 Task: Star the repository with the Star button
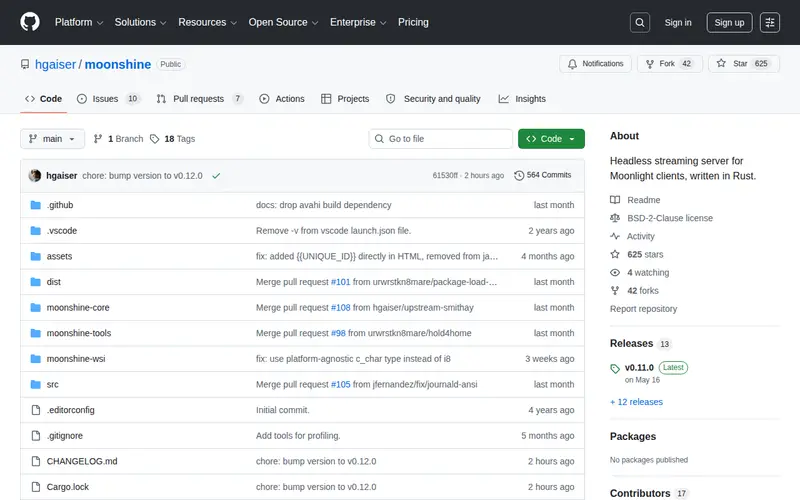[x=744, y=64]
